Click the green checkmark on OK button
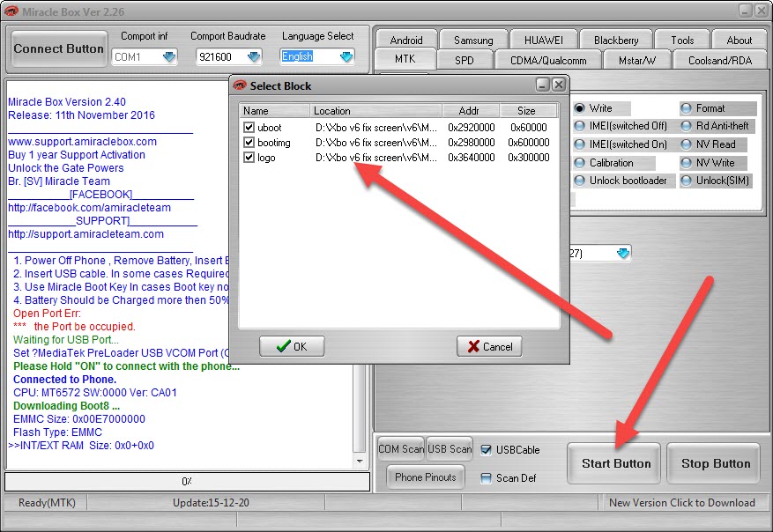Viewport: 773px width, 532px height. click(x=284, y=346)
